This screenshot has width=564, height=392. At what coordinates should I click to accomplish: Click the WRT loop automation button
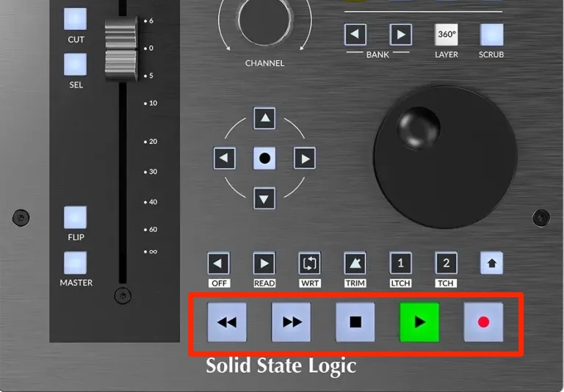point(310,263)
